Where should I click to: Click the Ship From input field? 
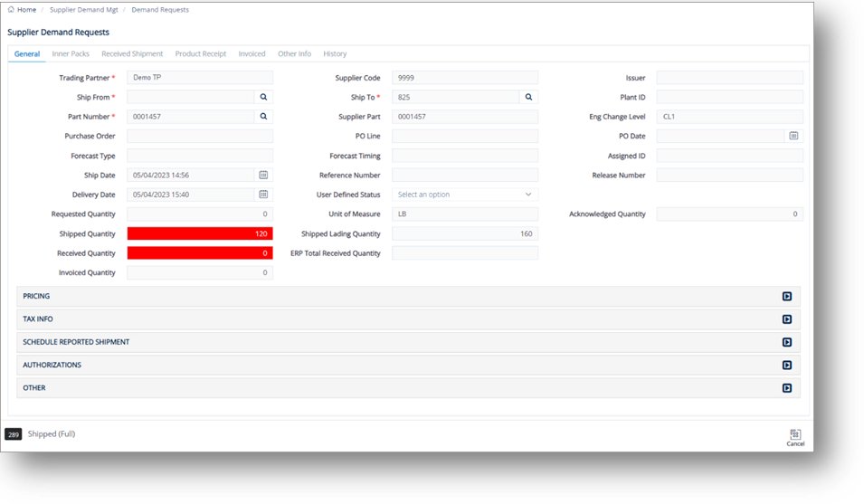click(191, 97)
